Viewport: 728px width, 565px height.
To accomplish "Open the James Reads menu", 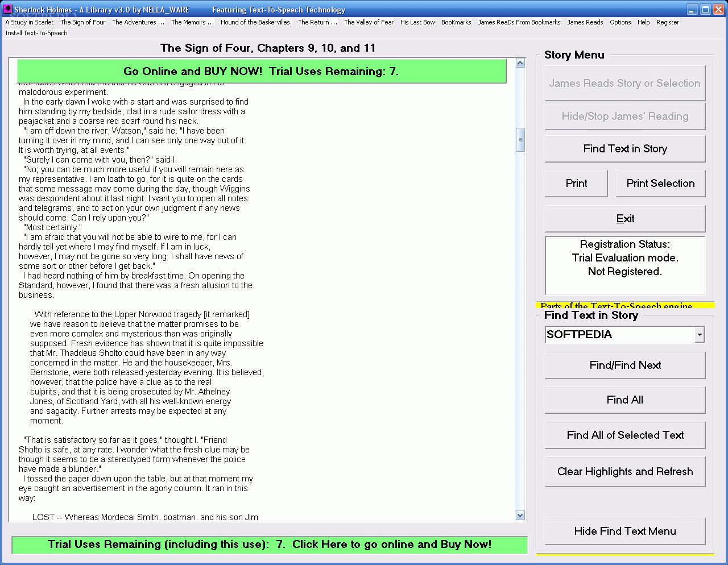I will pyautogui.click(x=585, y=22).
